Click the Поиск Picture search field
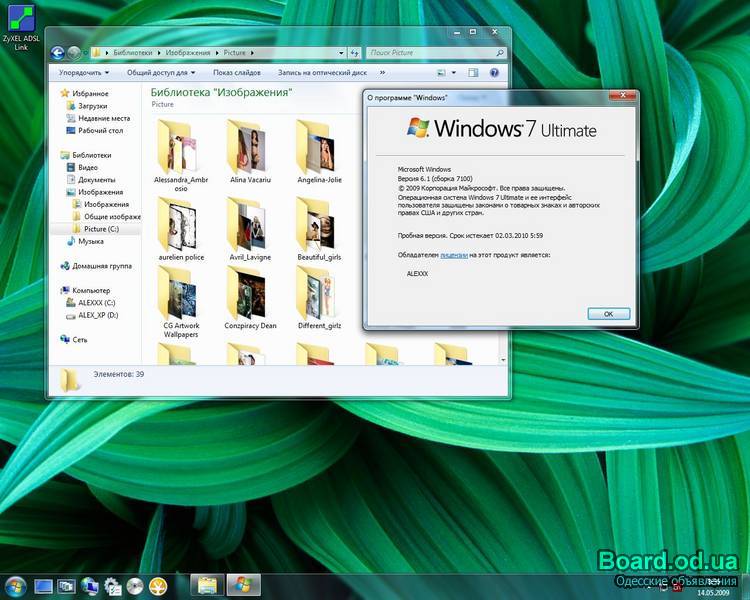 click(425, 53)
